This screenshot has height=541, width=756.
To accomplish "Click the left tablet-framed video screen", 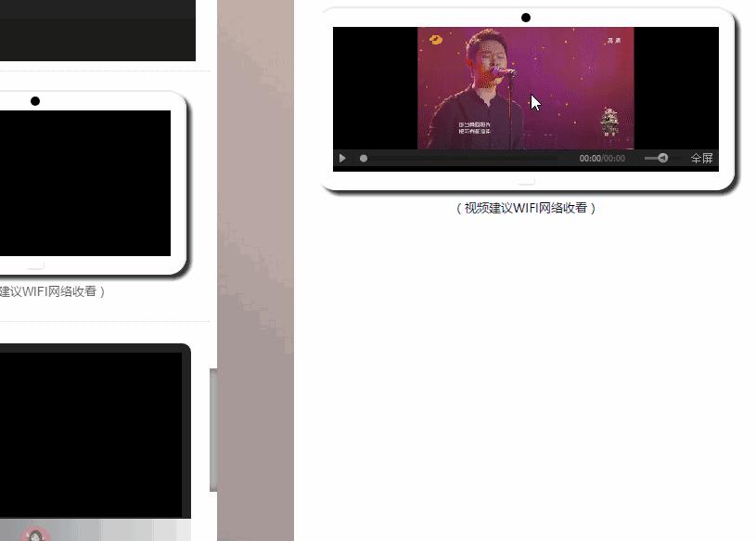I will coord(83,183).
